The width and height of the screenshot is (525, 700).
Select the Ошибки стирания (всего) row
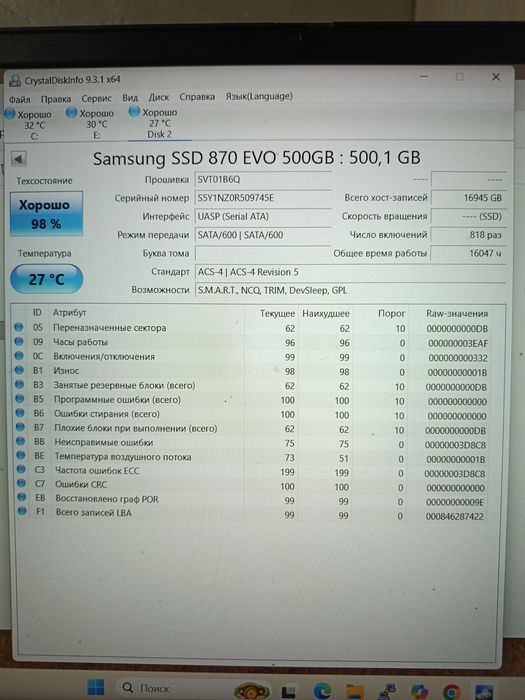click(x=251, y=414)
